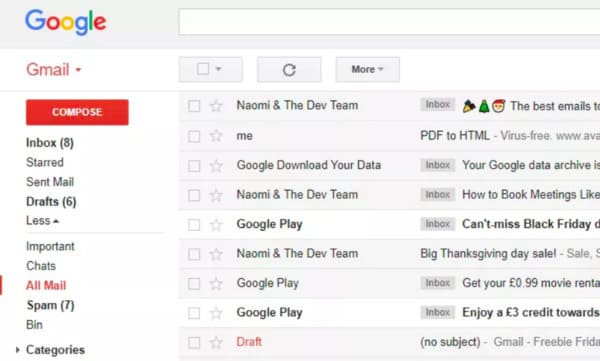
Task: Tick checkbox for Can't-miss Black Friday email
Action: [x=194, y=225]
